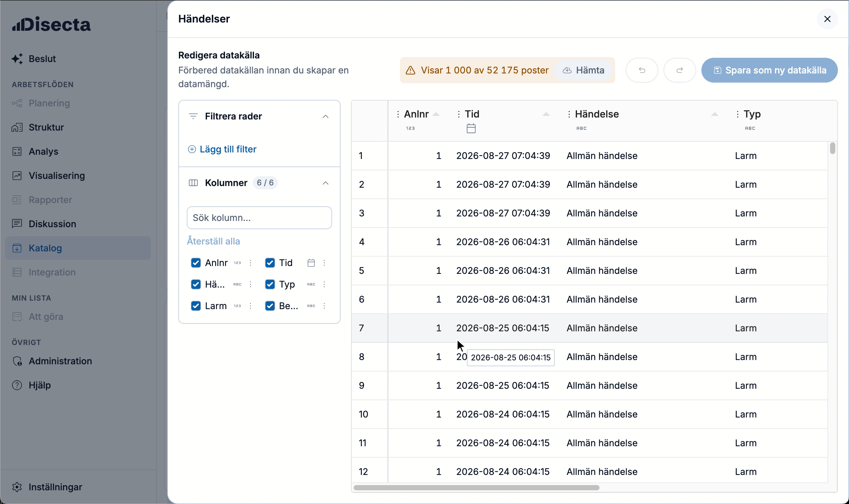849x504 pixels.
Task: Open options menu for Typ in column list
Action: point(324,284)
